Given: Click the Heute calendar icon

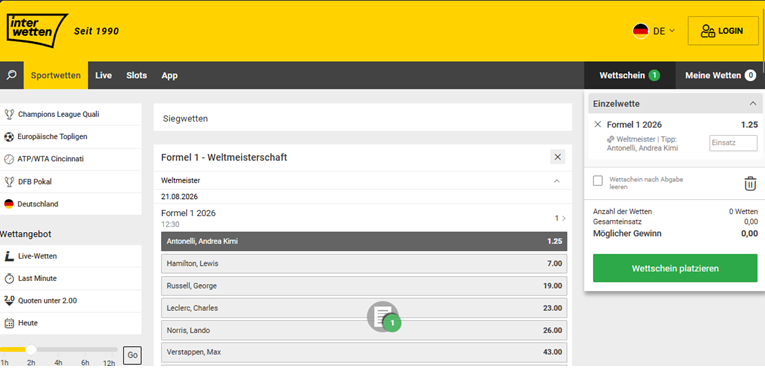Looking at the screenshot, I should (x=9, y=323).
